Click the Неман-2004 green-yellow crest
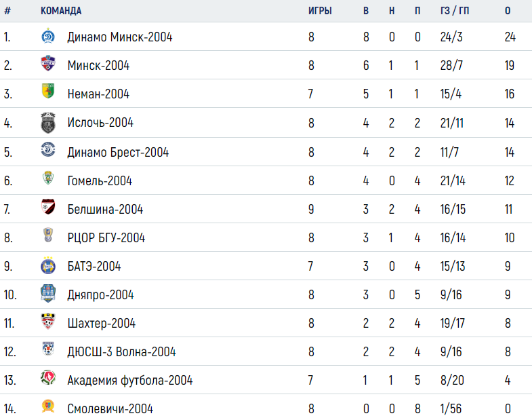The width and height of the screenshot is (532, 420). coord(48,91)
